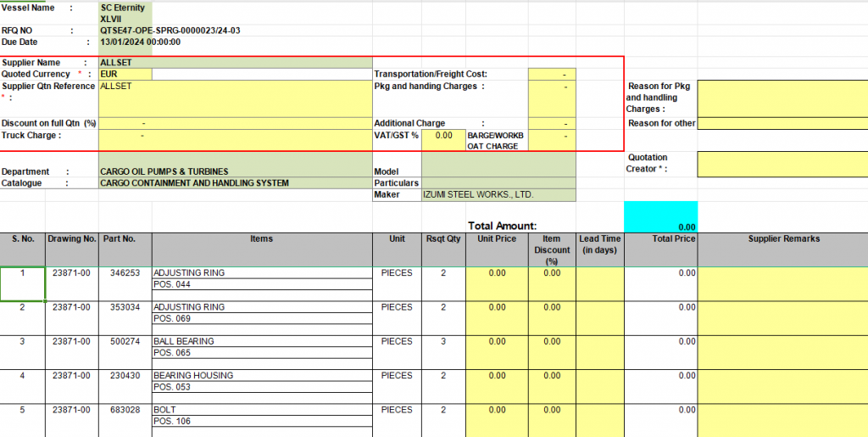Select the Quotation Creator input field
868x437 pixels.
[x=782, y=163]
